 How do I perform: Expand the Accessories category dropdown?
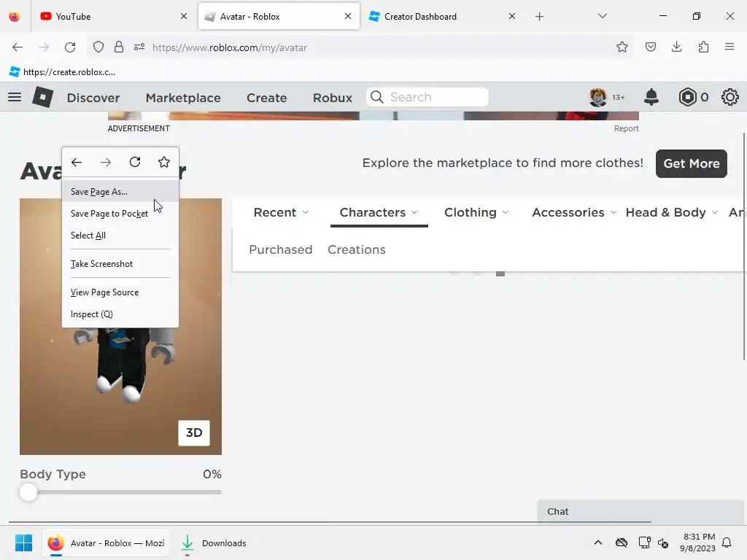(x=574, y=212)
